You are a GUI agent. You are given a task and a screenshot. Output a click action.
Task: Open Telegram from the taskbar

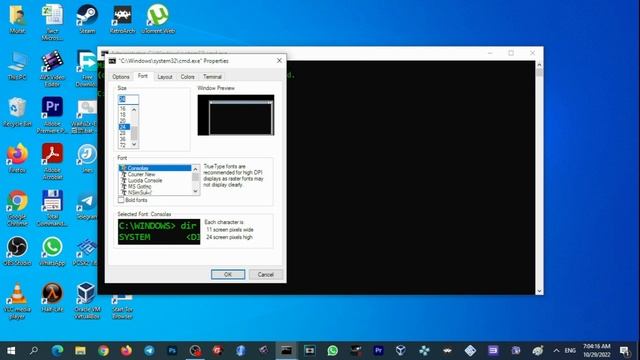[x=149, y=351]
